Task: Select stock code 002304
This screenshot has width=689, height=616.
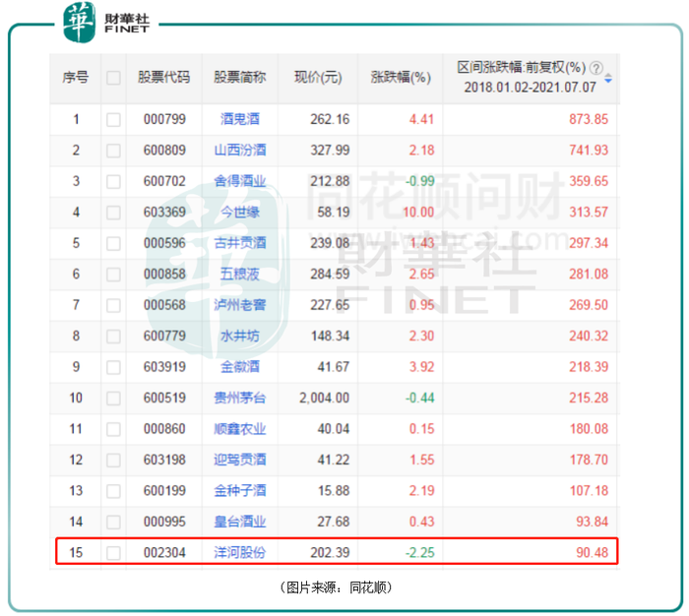Action: point(164,553)
